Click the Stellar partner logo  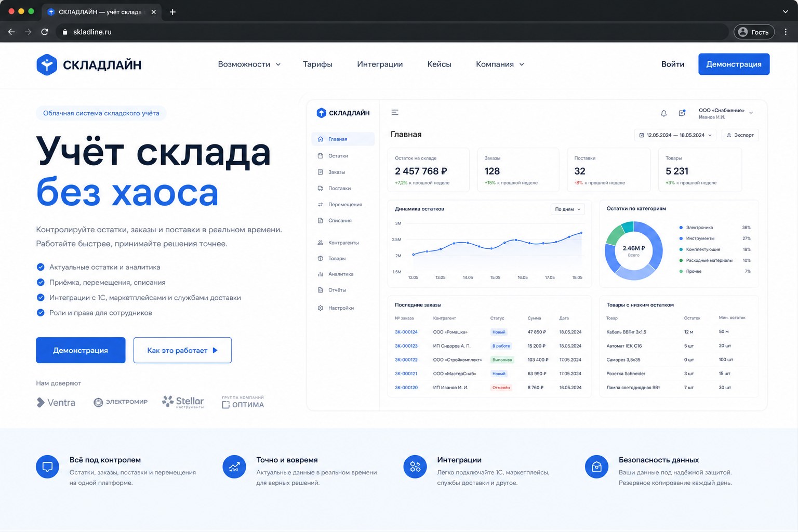pos(183,402)
